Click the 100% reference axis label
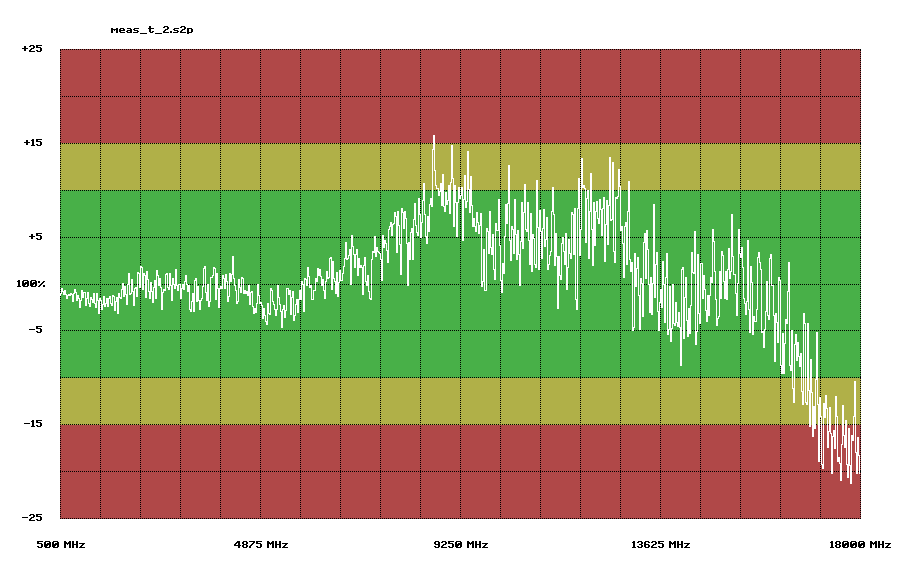Screen dimensions: 924x584 click(30, 284)
